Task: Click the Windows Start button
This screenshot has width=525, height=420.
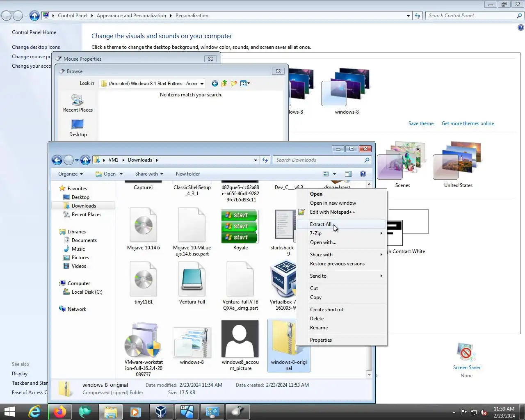Action: (9, 412)
